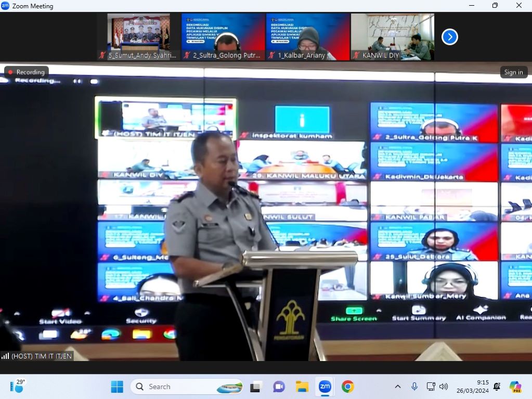The width and height of the screenshot is (532, 399).
Task: Select the KANWIL DIY video thumbnail
Action: tap(392, 37)
